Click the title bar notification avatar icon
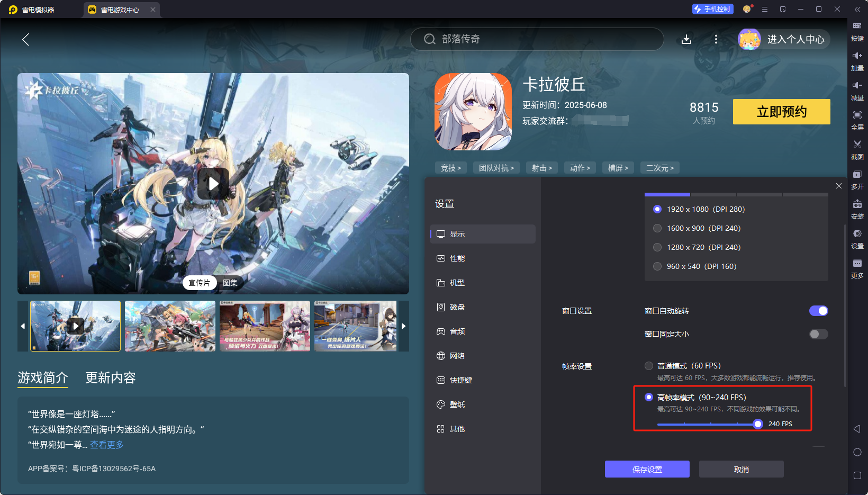The width and height of the screenshot is (868, 495). click(x=747, y=9)
